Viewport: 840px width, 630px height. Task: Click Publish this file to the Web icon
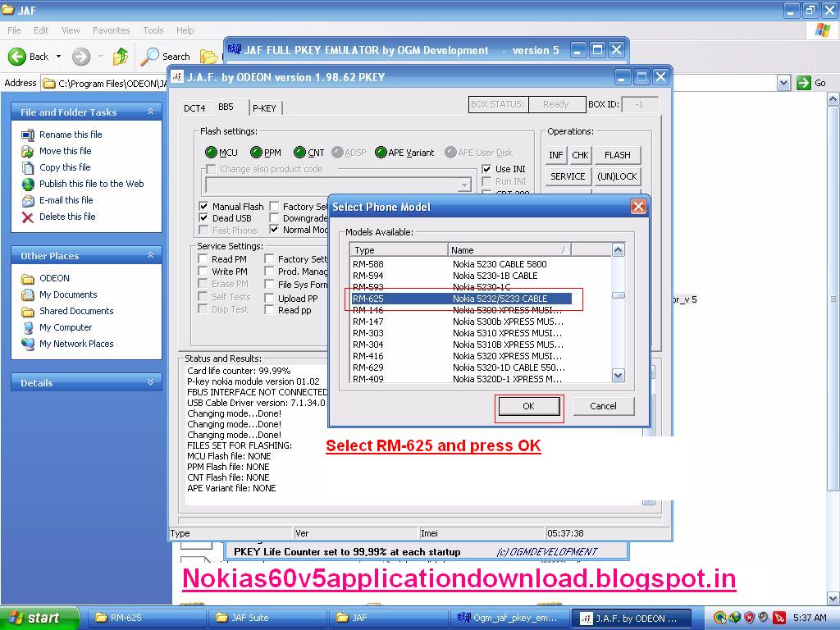click(x=28, y=185)
